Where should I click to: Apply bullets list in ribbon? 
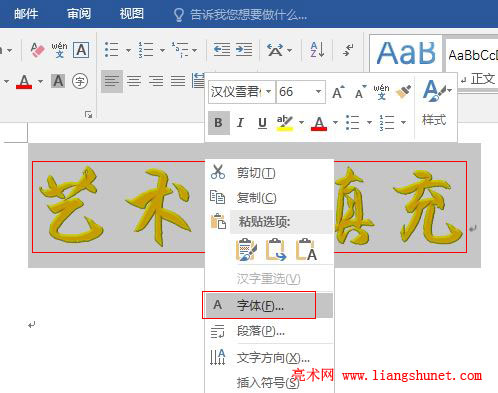[111, 50]
